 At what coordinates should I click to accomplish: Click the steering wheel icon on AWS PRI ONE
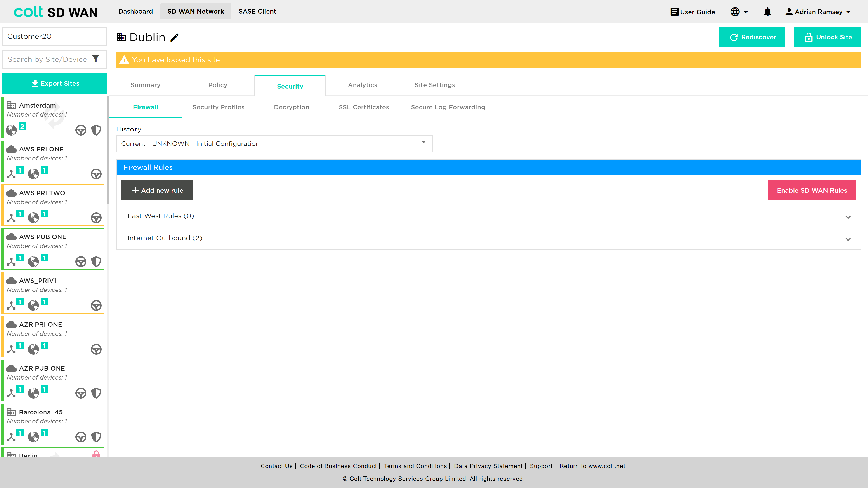click(96, 174)
